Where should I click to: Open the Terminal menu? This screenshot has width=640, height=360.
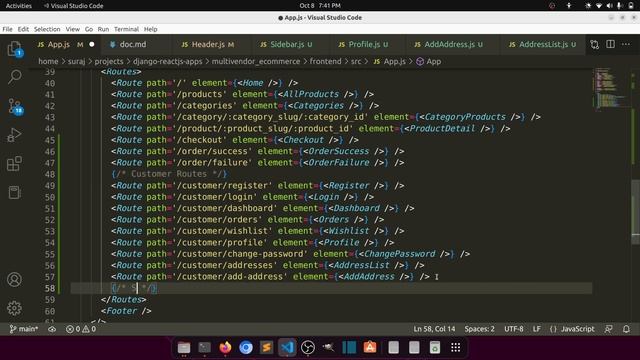pyautogui.click(x=127, y=29)
